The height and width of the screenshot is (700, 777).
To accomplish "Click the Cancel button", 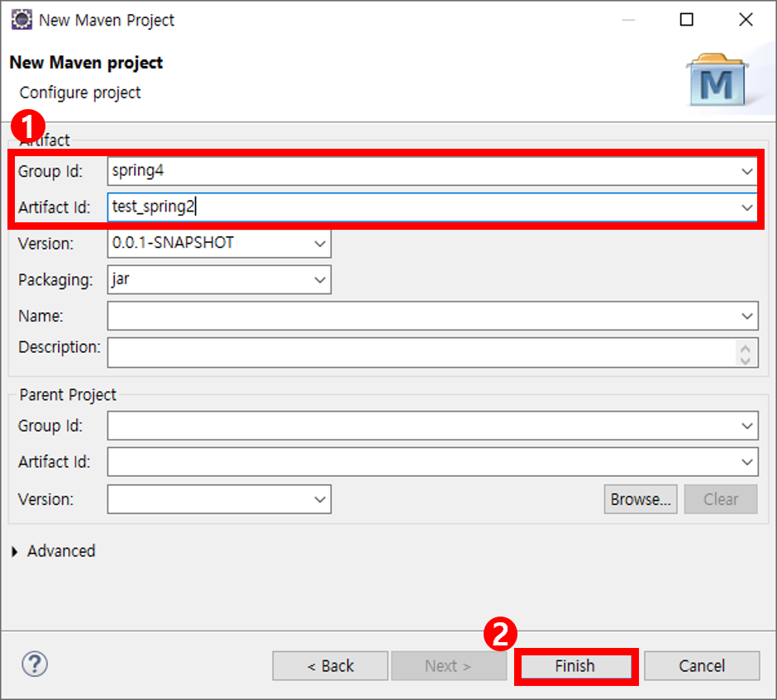I will pos(702,666).
